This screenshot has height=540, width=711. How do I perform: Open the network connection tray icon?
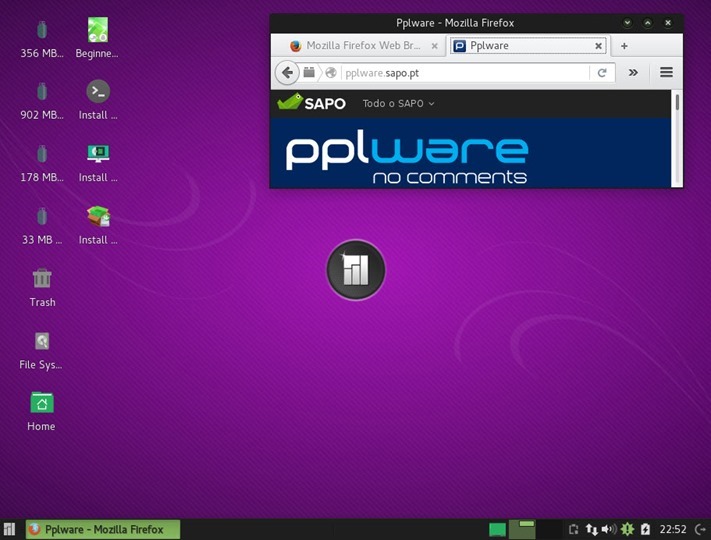[x=591, y=529]
